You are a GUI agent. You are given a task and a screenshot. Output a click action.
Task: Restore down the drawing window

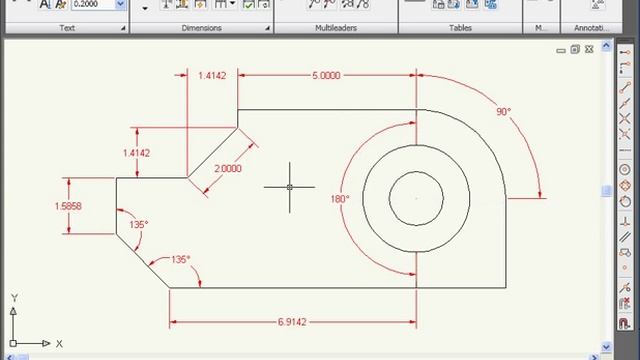[575, 49]
